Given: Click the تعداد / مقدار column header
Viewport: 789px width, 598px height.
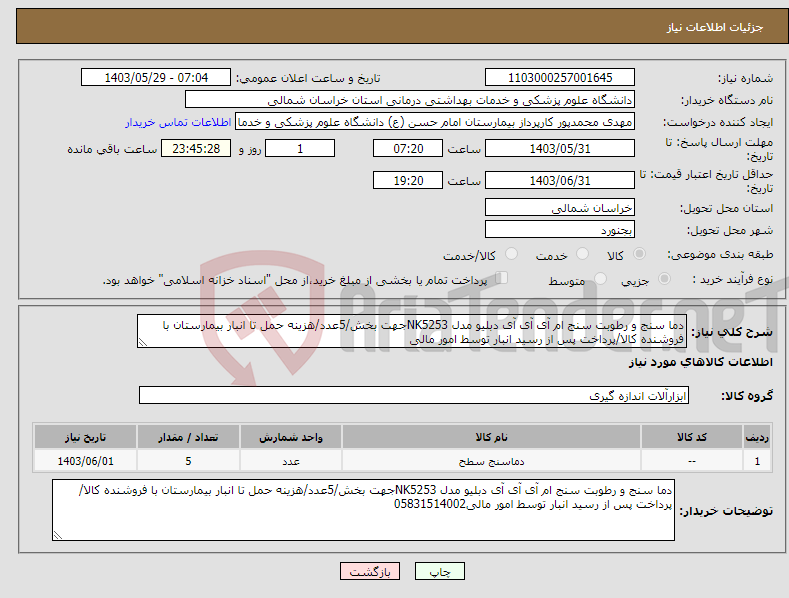Looking at the screenshot, I should pos(188,437).
